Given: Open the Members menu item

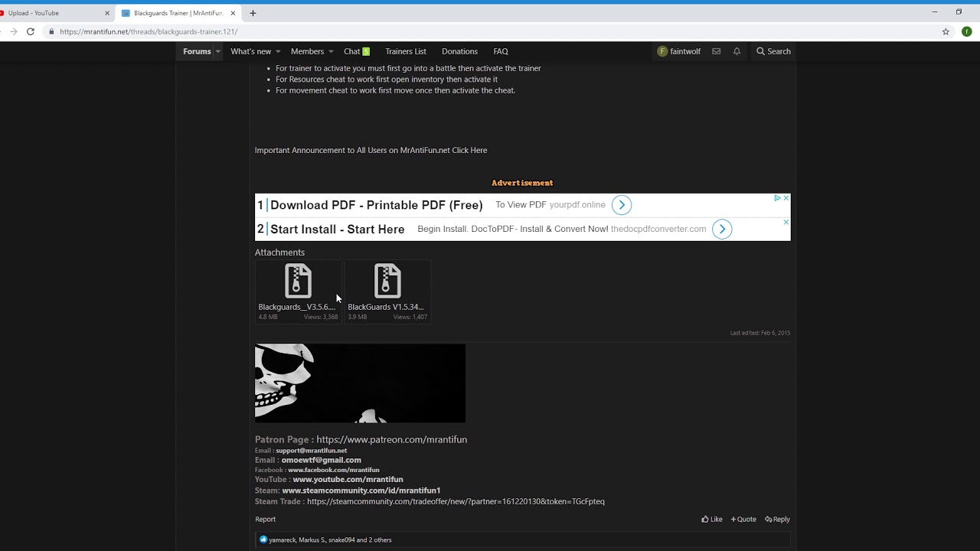Looking at the screenshot, I should tap(307, 51).
